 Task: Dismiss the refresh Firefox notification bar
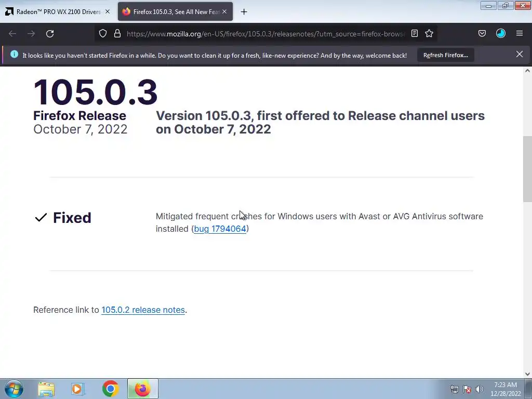click(x=520, y=54)
